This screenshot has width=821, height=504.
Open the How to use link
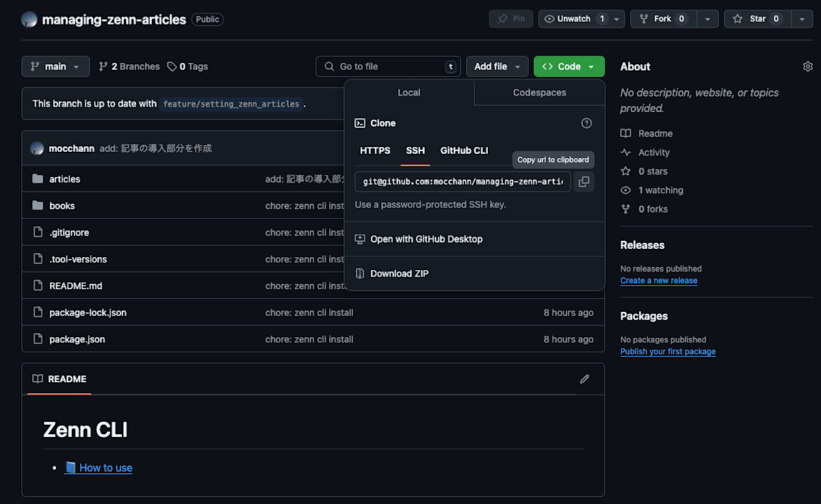tap(99, 468)
